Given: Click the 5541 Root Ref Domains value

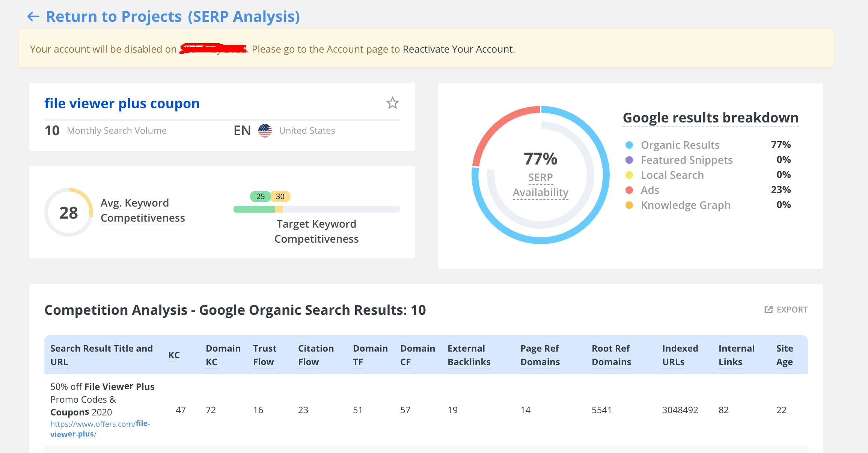Looking at the screenshot, I should click(x=601, y=410).
